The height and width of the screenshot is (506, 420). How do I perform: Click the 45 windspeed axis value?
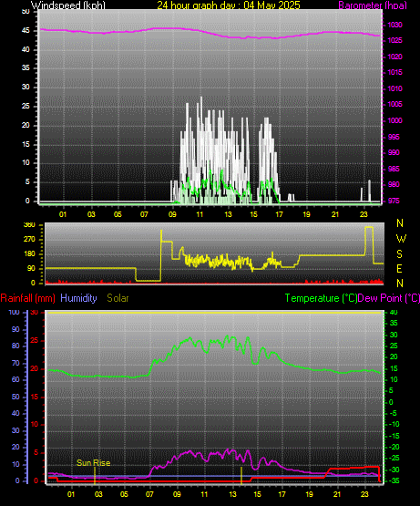tap(26, 31)
